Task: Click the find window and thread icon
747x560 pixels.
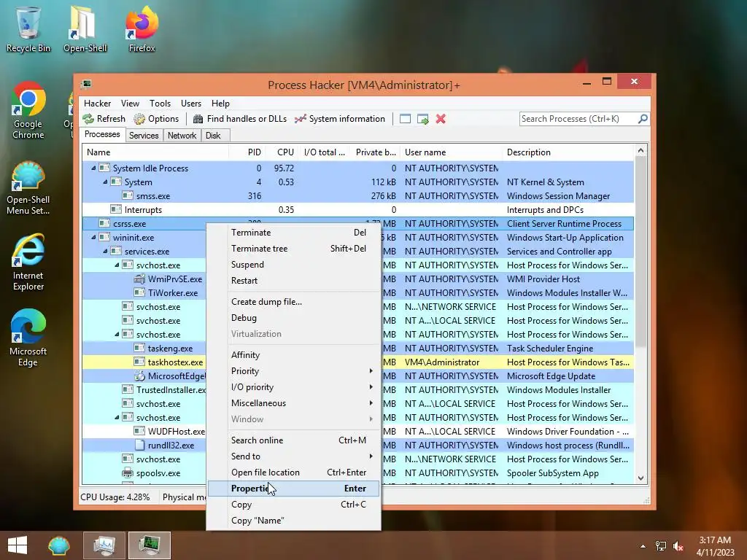Action: point(423,119)
